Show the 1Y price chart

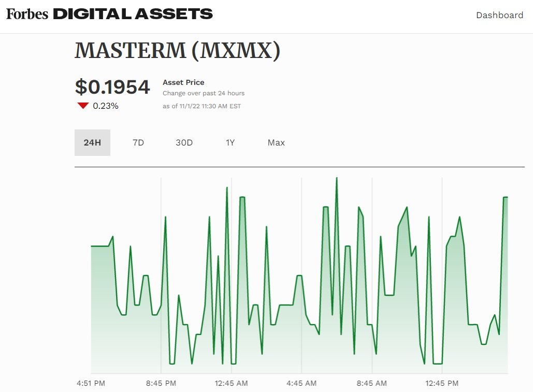tap(230, 142)
